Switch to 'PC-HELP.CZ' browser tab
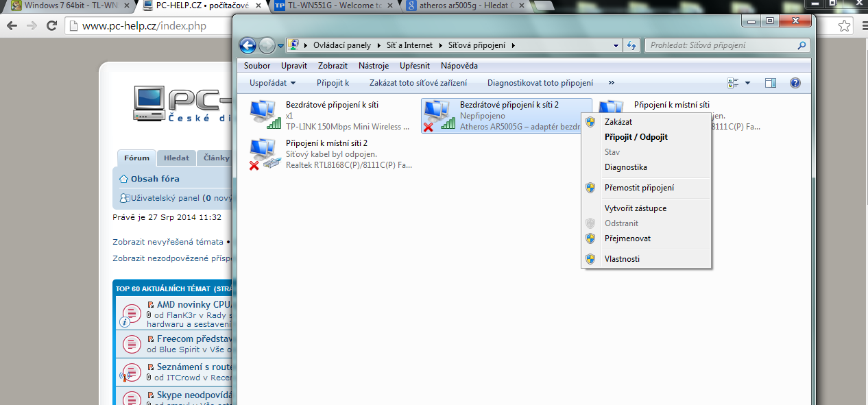This screenshot has width=868, height=405. 201,6
